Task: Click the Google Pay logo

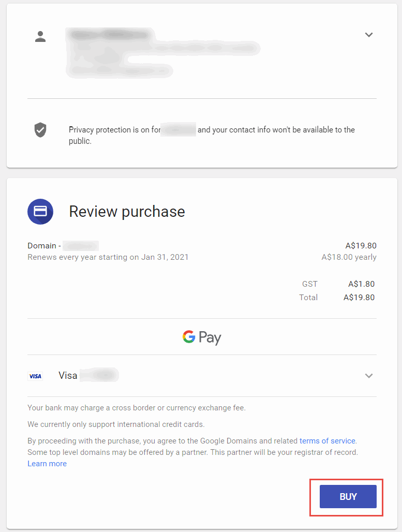Action: (202, 337)
